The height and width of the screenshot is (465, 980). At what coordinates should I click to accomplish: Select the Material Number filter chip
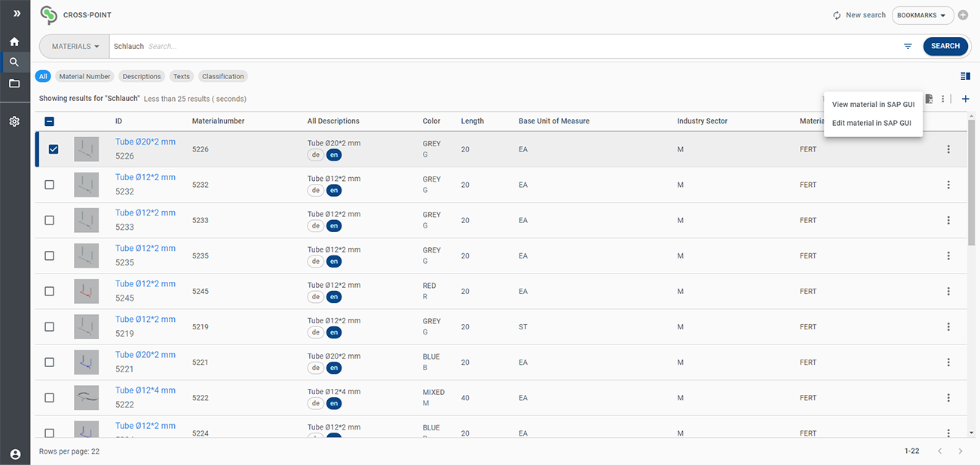(x=85, y=76)
